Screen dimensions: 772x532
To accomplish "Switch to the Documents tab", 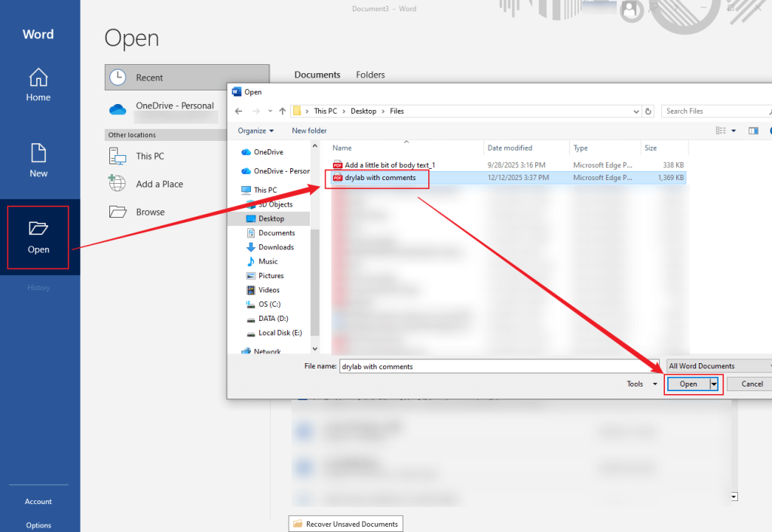I will coord(317,75).
